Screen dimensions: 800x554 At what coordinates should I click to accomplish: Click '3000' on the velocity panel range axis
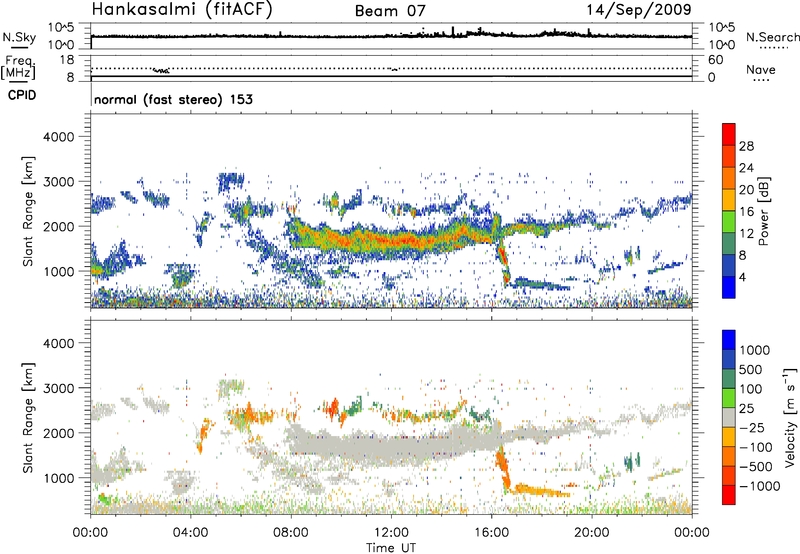[x=58, y=388]
